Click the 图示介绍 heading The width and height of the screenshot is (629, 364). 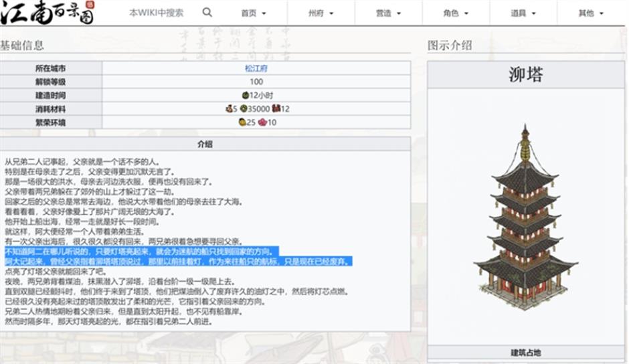click(449, 45)
